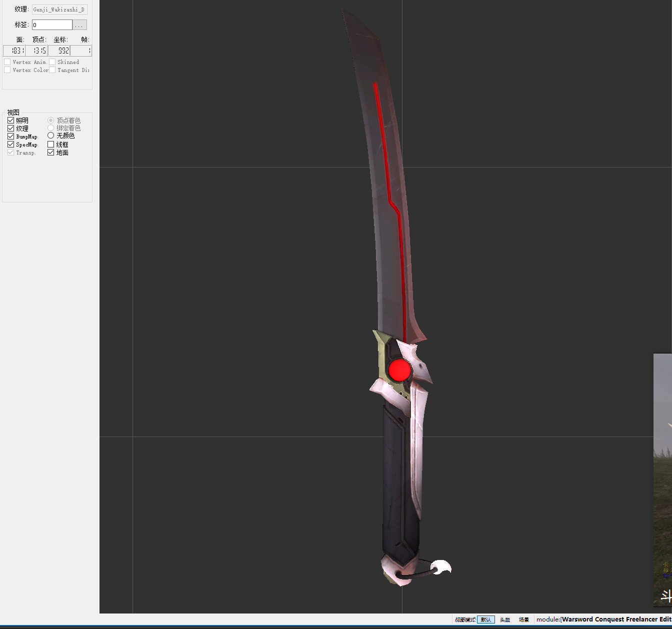Toggle the 地面 floor checkbox
672x629 pixels.
tap(50, 152)
